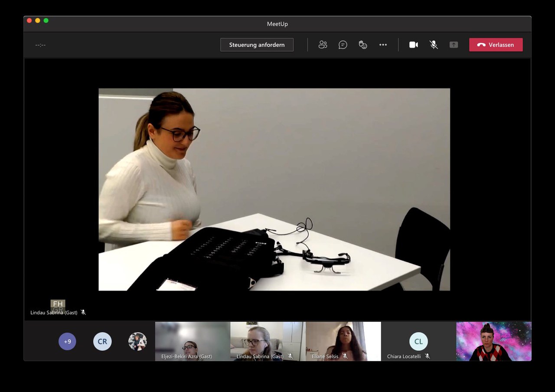Click the FH badge above presenter name
The image size is (555, 392).
(58, 304)
